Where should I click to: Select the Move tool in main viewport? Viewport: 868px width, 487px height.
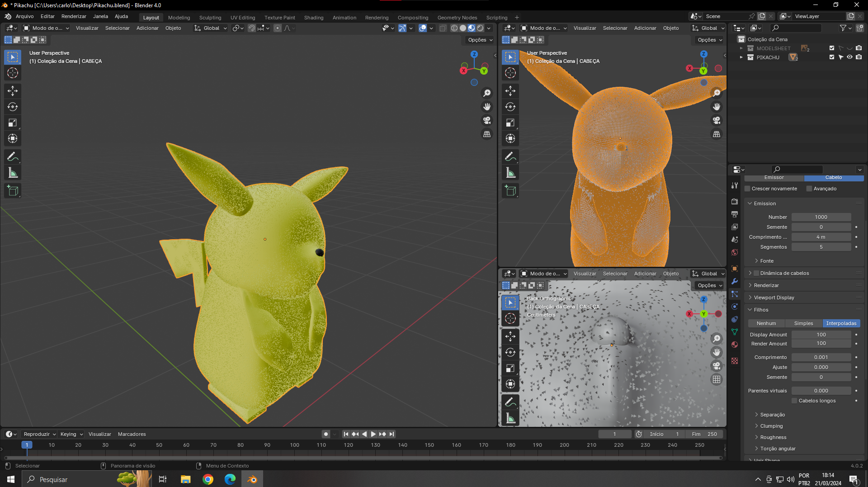coord(13,91)
